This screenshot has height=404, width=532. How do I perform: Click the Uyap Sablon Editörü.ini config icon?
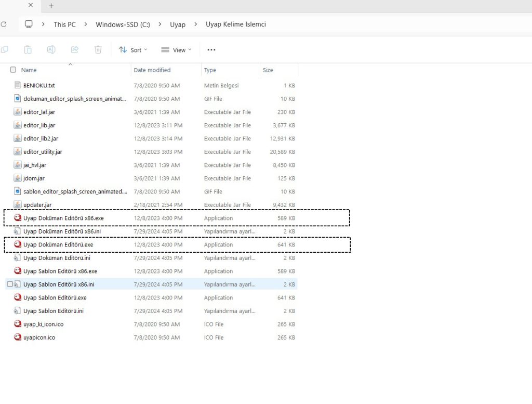[17, 310]
